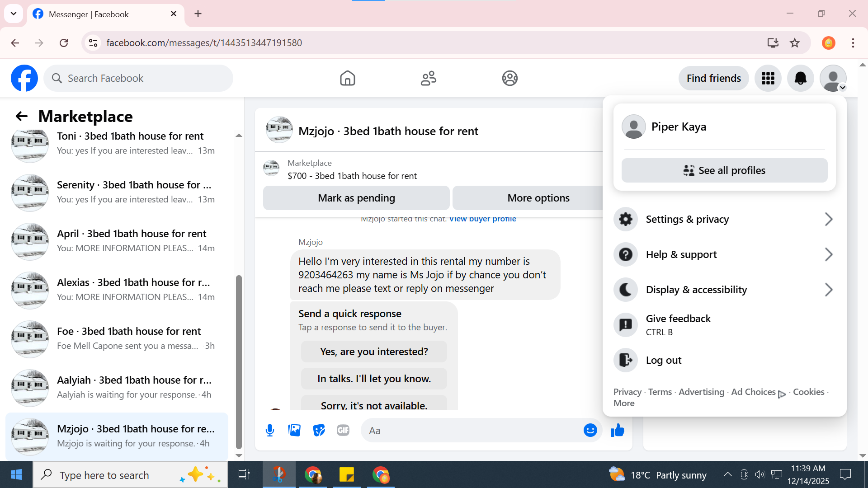
Task: Click the Find friends button
Action: [x=713, y=78]
